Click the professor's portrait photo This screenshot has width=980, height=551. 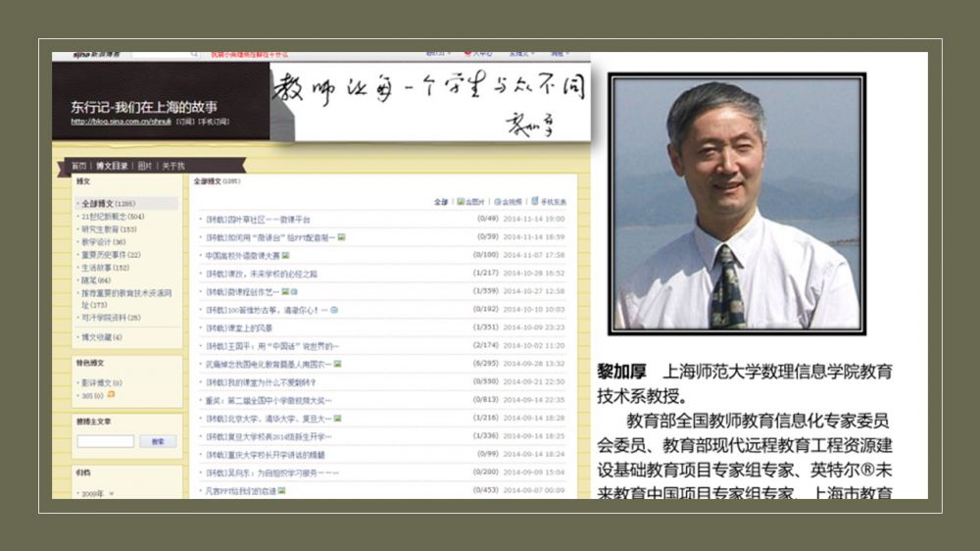(736, 203)
